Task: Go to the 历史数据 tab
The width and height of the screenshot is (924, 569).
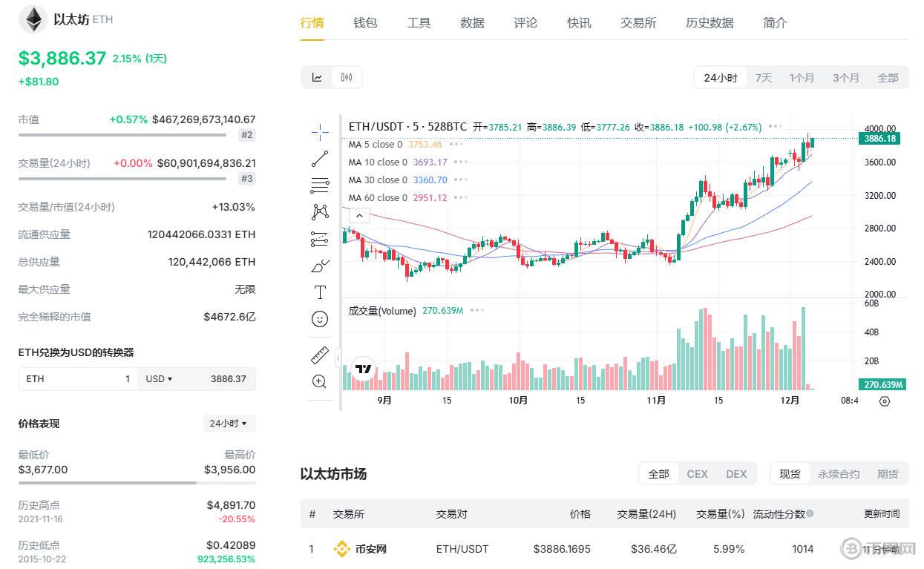Action: click(x=710, y=23)
